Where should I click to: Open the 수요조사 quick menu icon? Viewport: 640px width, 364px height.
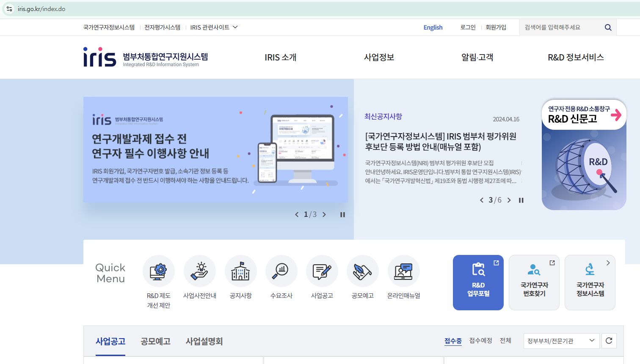[281, 271]
